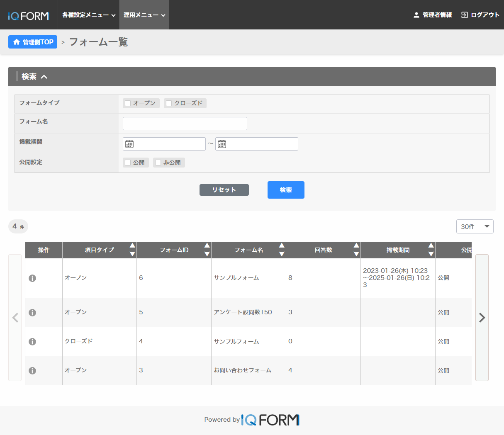Expand 各種設定メニュー dropdown menu

tap(88, 15)
